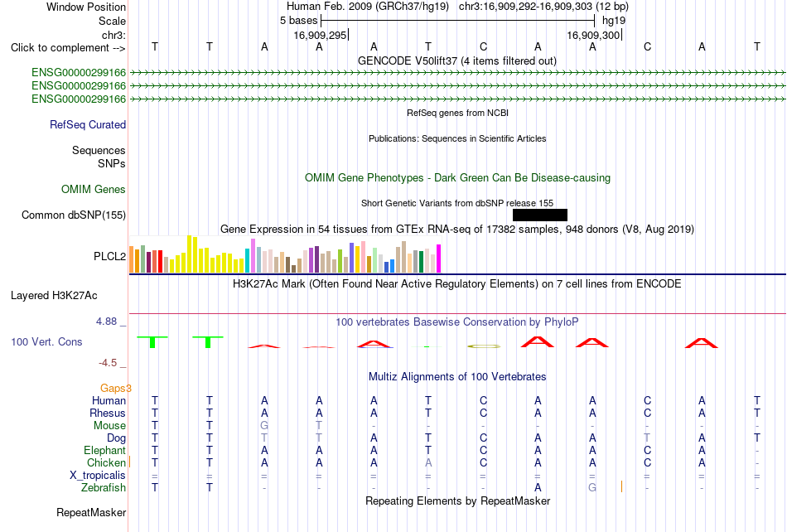This screenshot has width=787, height=532.
Task: Click the magenta GTEx expression bar for PLCL2
Action: [x=439, y=259]
